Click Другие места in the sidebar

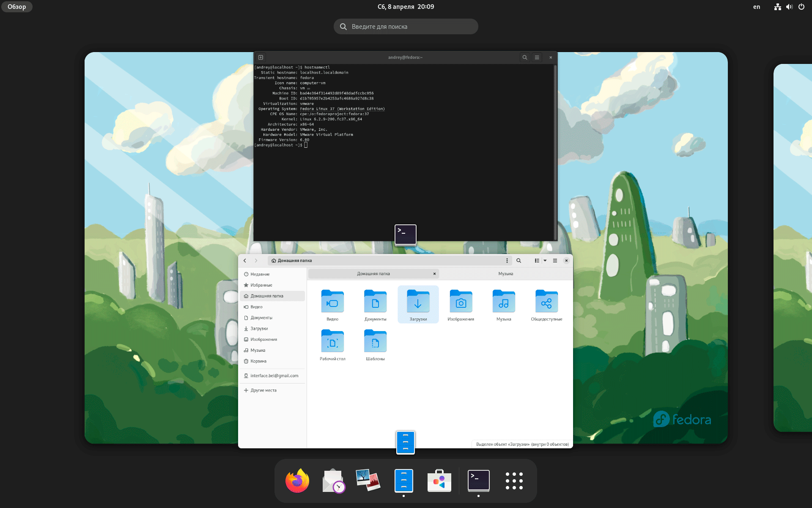263,390
